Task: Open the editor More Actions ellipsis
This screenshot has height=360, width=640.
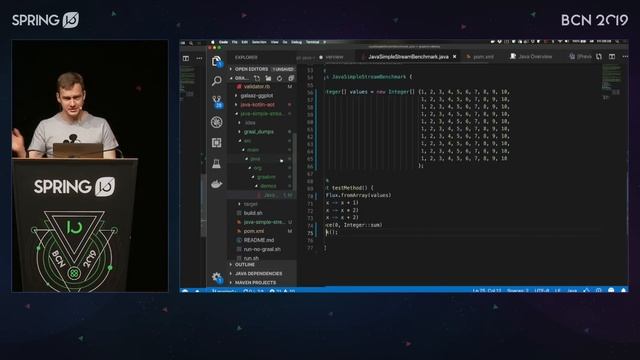Action: coord(625,57)
